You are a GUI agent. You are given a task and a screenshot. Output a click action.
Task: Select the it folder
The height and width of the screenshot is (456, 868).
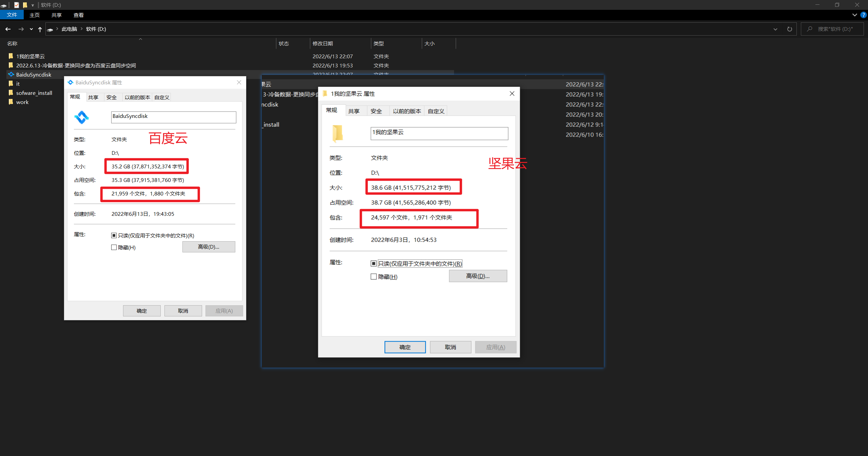(x=18, y=84)
